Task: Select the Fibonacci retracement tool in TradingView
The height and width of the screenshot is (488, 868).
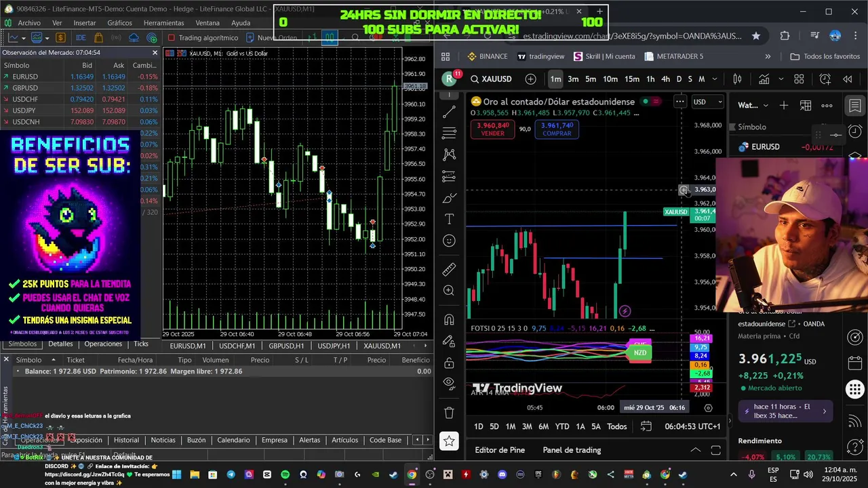Action: tap(449, 133)
